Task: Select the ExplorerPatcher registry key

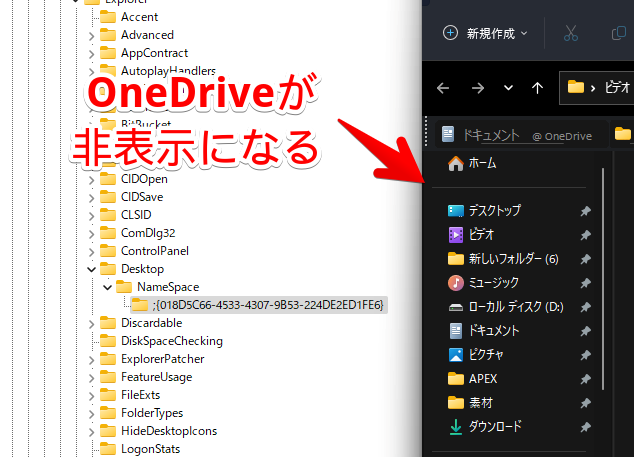Action: (x=163, y=359)
